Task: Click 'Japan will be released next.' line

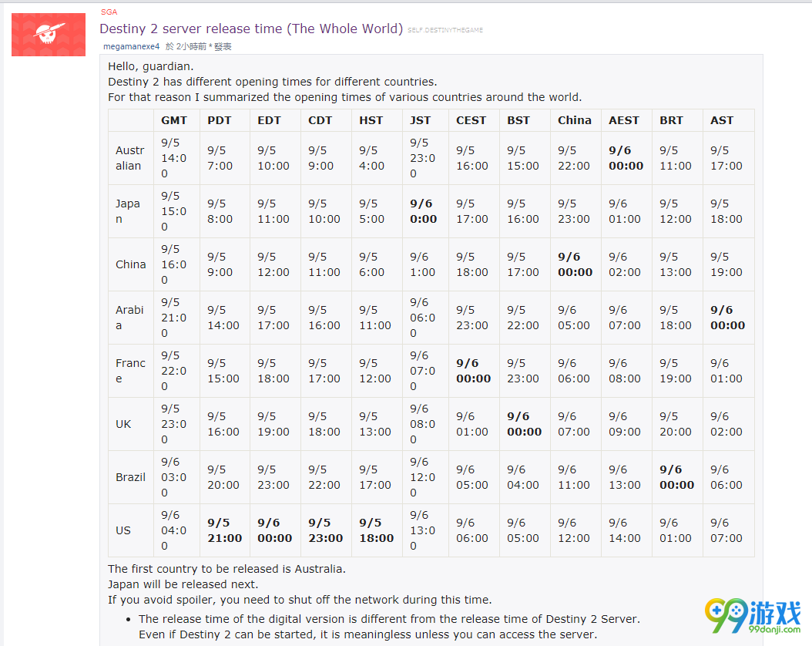Action: tap(183, 584)
